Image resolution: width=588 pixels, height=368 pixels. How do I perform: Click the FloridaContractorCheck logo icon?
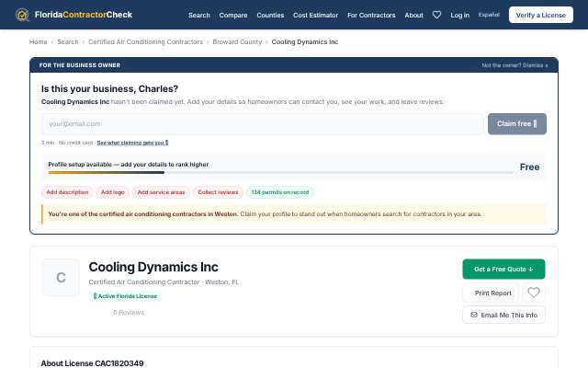[22, 15]
